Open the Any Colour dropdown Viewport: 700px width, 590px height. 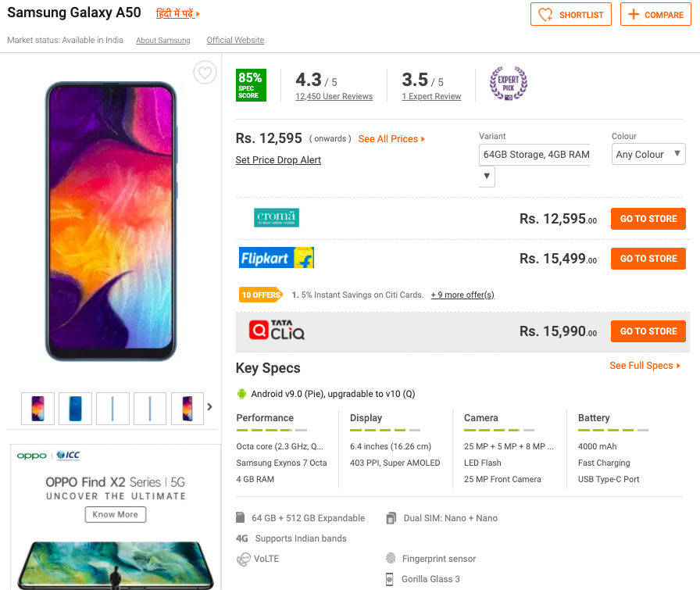[648, 154]
